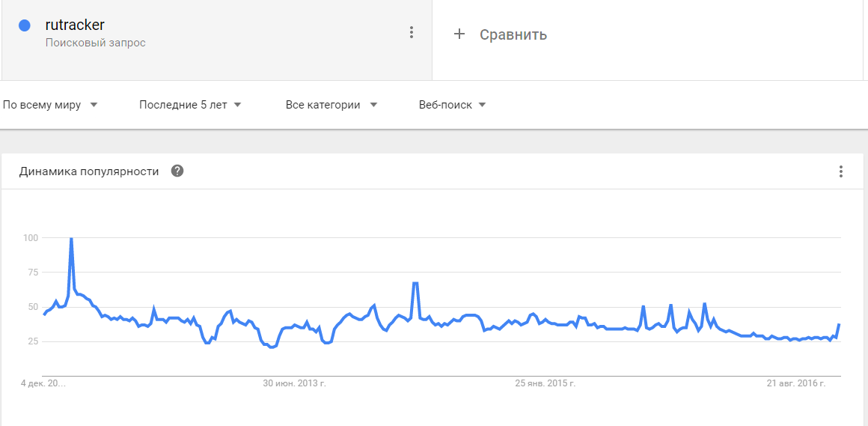Click the 100-value peak on the chart
The height and width of the screenshot is (426, 868).
pyautogui.click(x=71, y=238)
